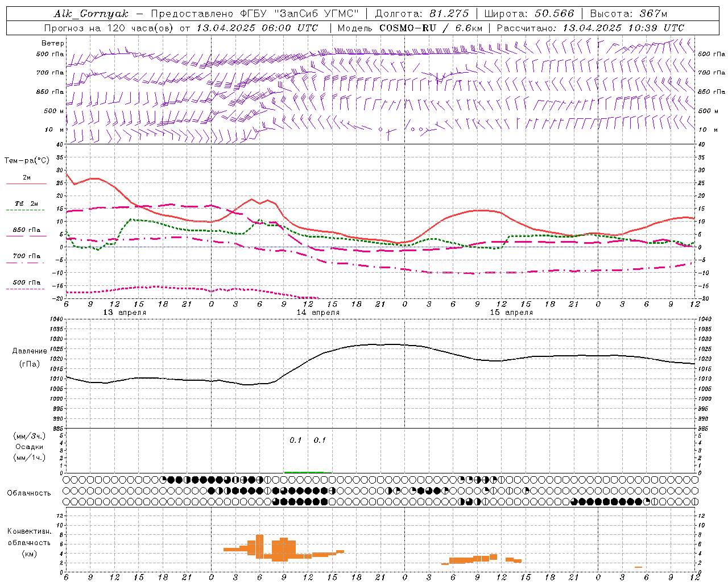
Task: Select the forecast start 13.04.2025 06:00 UTC
Action: click(x=257, y=28)
